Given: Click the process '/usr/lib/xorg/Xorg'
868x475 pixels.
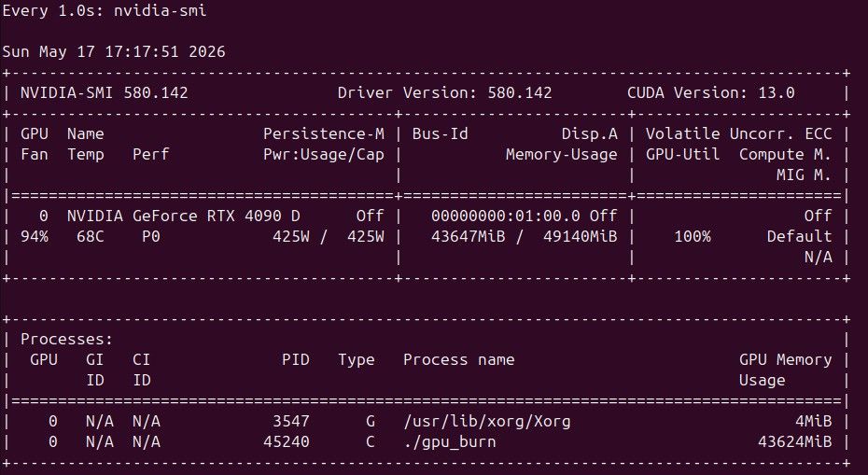Looking at the screenshot, I should click(487, 421).
